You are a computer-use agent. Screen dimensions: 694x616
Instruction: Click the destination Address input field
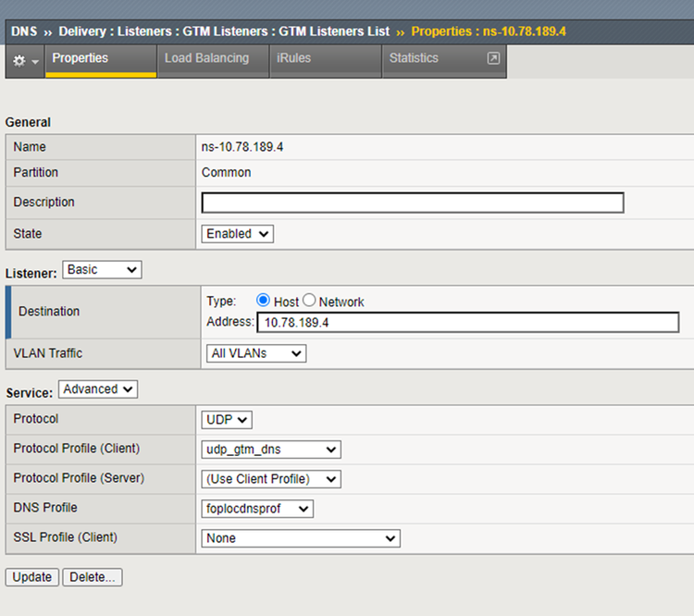point(467,323)
